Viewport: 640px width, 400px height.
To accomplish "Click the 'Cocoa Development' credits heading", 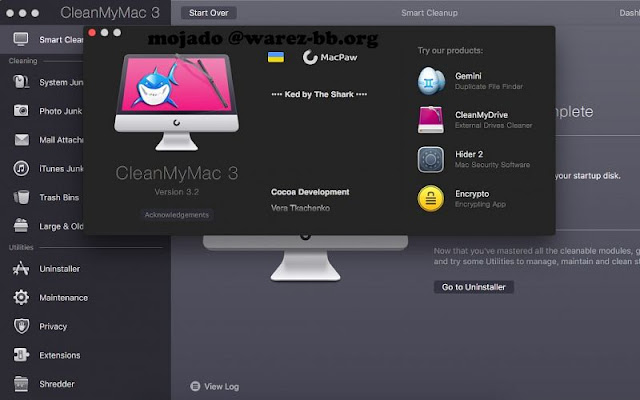I will (310, 192).
